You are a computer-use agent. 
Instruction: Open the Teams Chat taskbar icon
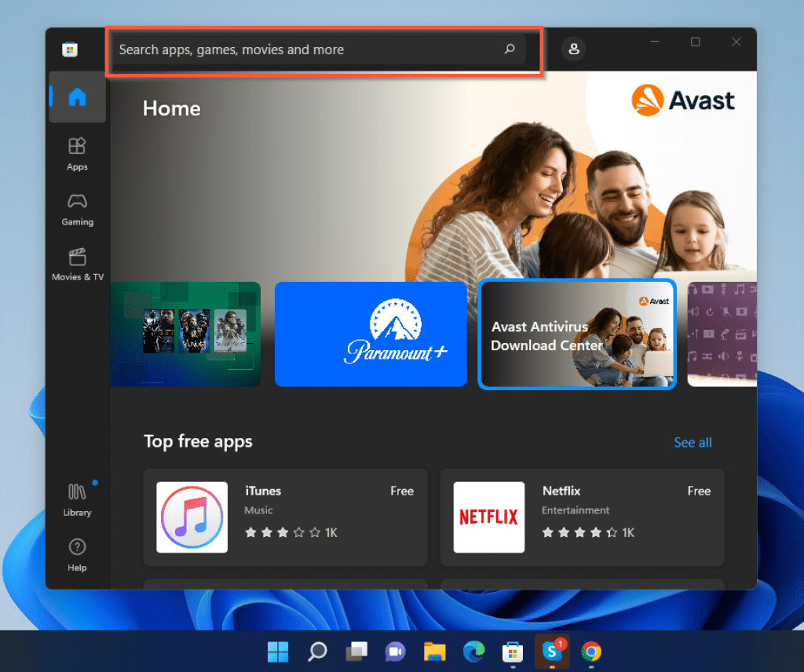pyautogui.click(x=396, y=652)
